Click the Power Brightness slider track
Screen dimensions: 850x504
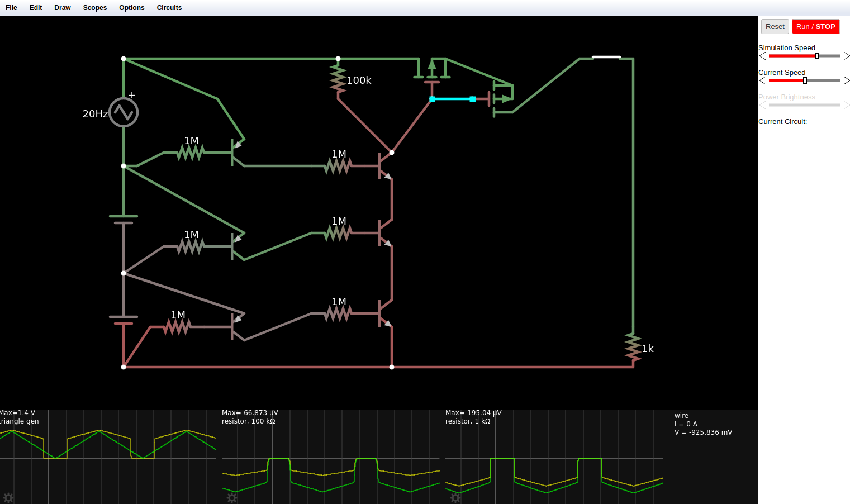click(x=805, y=105)
